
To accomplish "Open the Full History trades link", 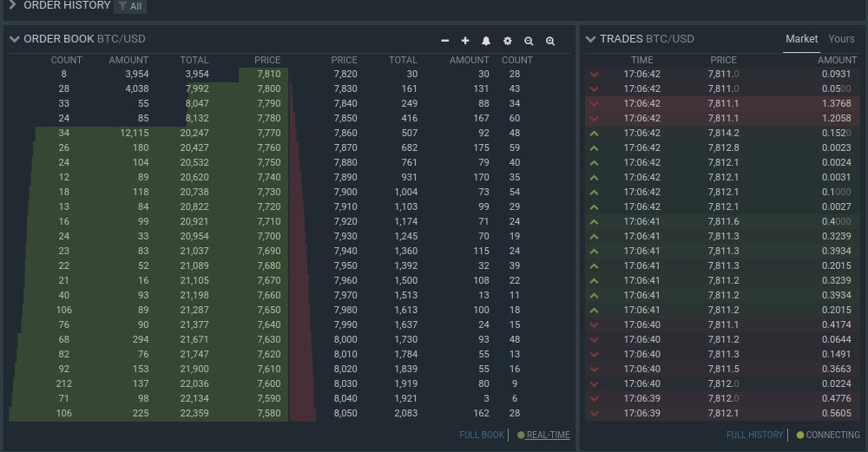I will 754,435.
